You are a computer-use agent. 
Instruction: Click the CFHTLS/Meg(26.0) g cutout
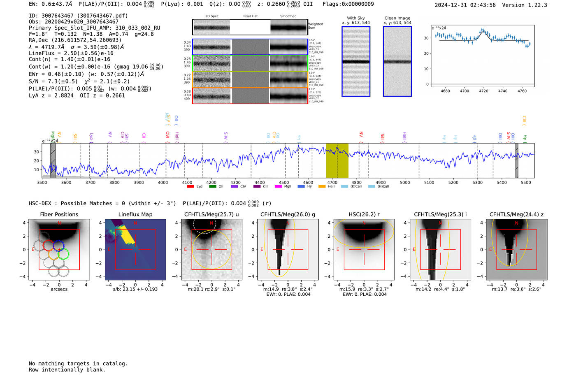tap(288, 249)
